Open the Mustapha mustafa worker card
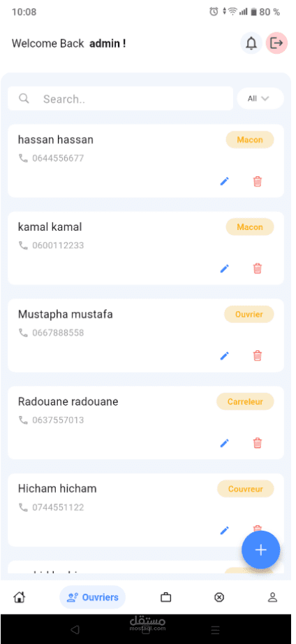The width and height of the screenshot is (296, 644). point(146,336)
